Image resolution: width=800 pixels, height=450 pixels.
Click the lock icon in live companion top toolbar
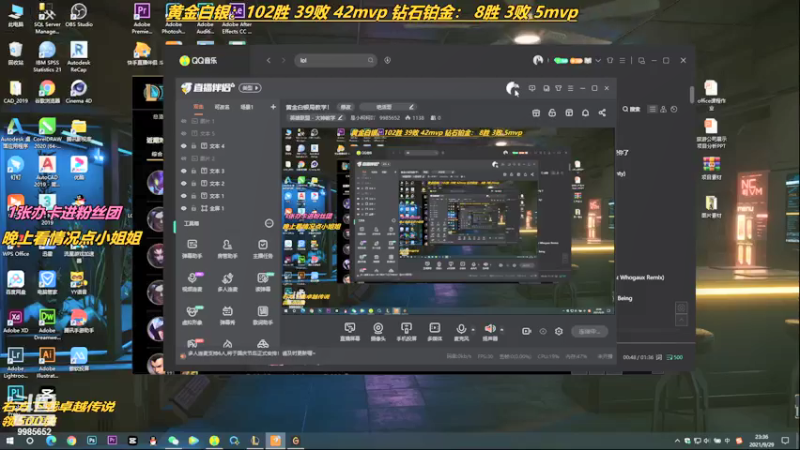[x=552, y=113]
